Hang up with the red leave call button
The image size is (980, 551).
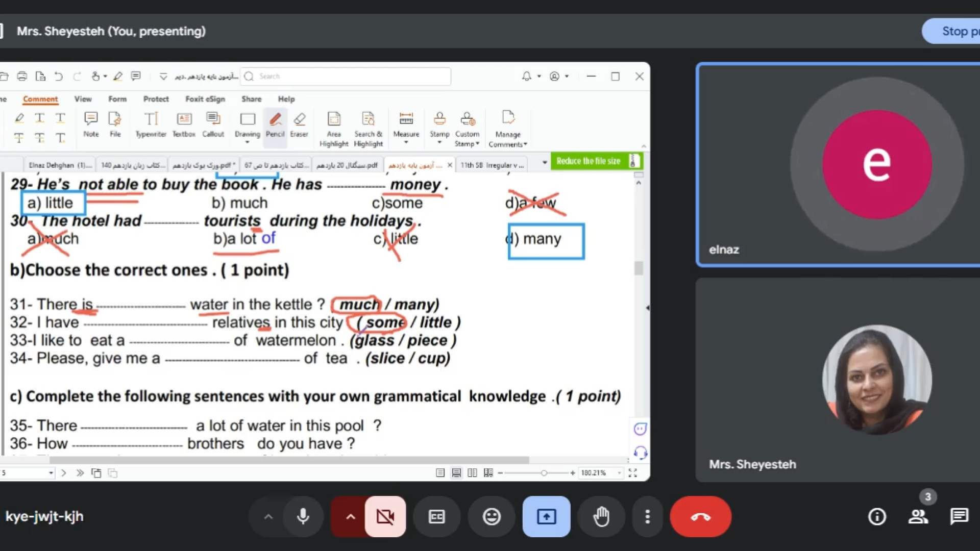700,517
